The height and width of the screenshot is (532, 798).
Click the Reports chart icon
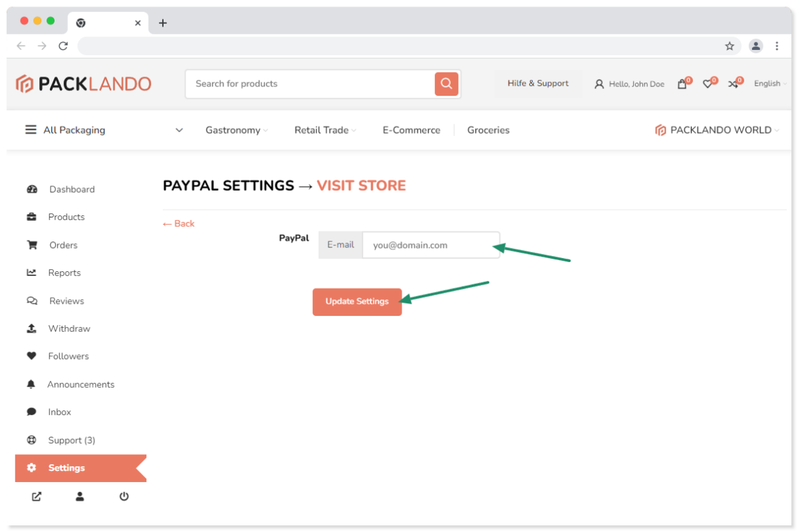[31, 273]
